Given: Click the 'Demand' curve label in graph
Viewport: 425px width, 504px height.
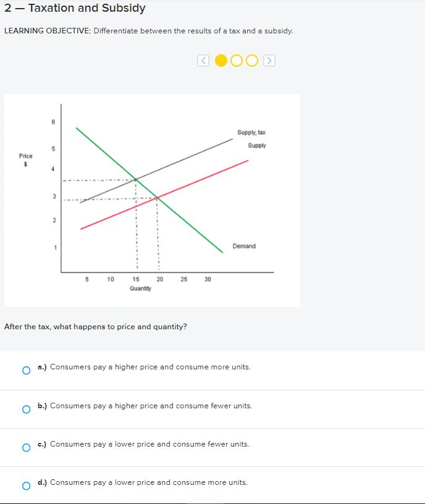Looking at the screenshot, I should [244, 246].
